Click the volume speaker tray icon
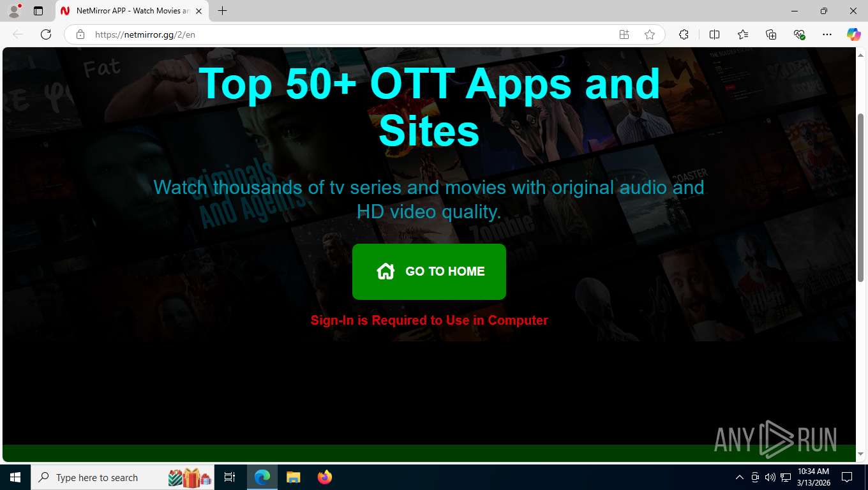This screenshot has height=490, width=868. pos(770,477)
